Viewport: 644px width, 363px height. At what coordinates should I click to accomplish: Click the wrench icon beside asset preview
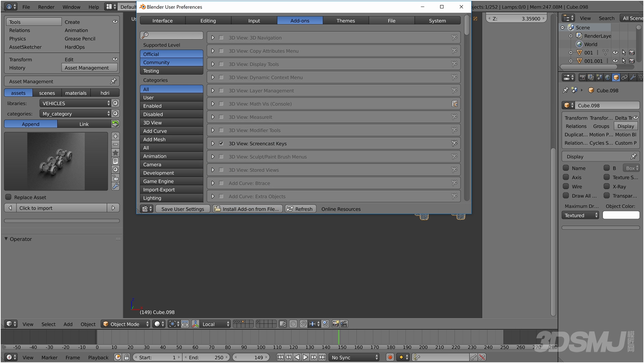115,186
